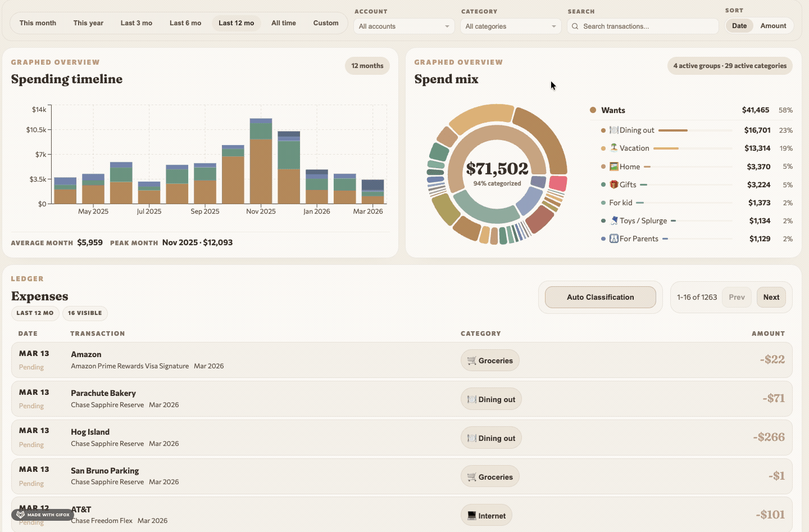This screenshot has height=532, width=809.
Task: Click the Search transactions field
Action: point(642,26)
